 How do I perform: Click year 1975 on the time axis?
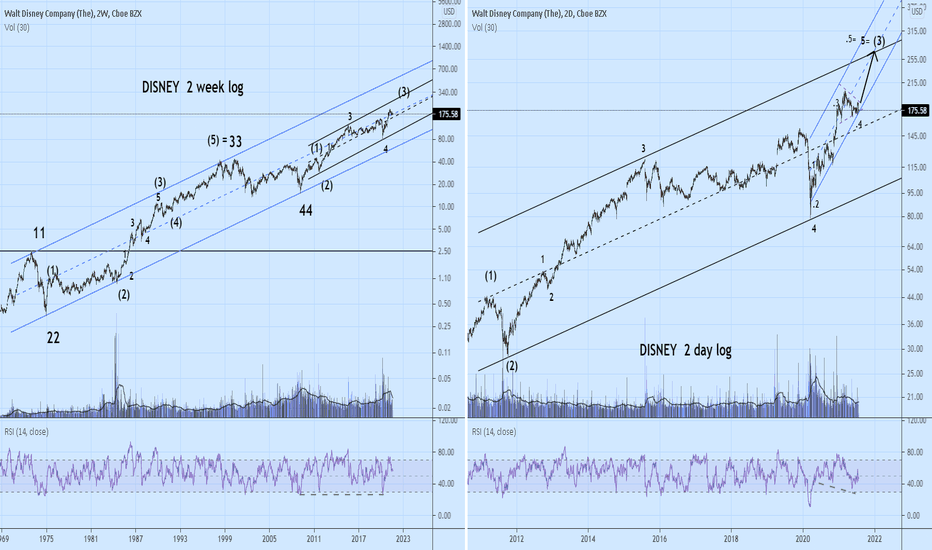tap(46, 539)
